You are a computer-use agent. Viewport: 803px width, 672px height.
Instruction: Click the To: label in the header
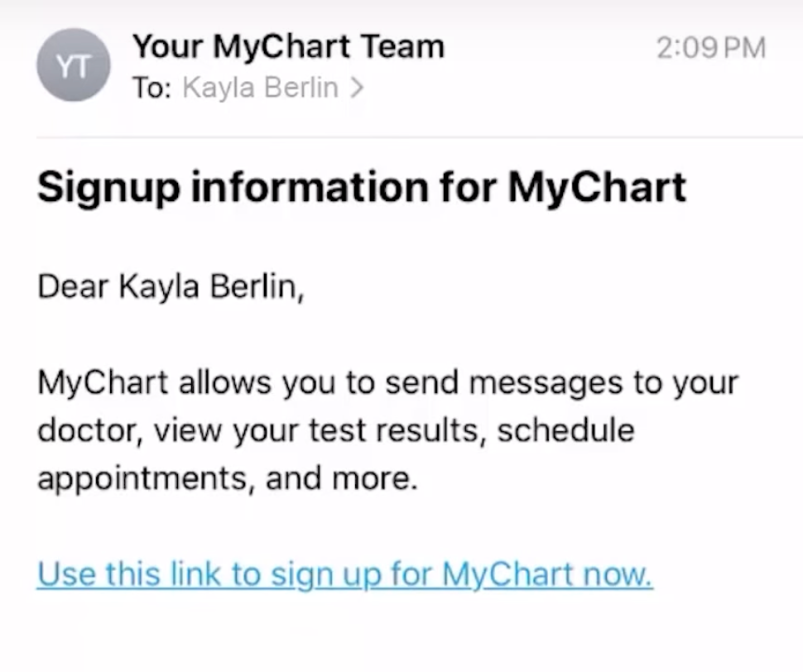[152, 88]
